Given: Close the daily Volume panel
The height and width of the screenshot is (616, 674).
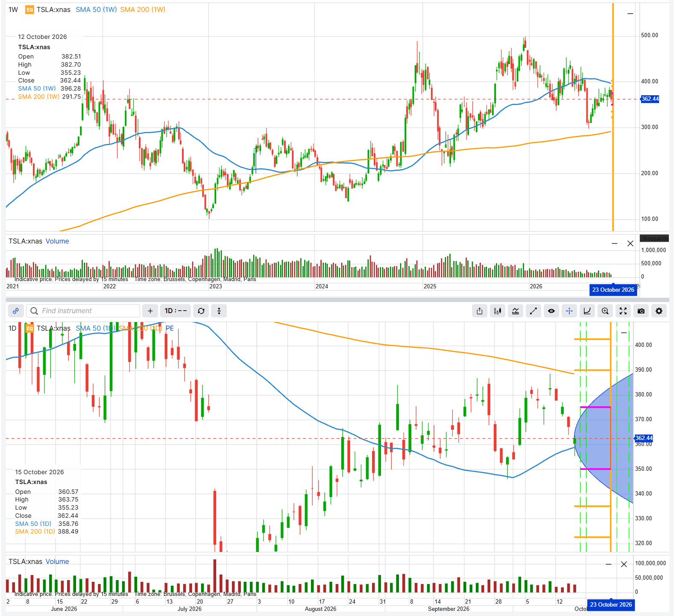Looking at the screenshot, I should (x=624, y=564).
